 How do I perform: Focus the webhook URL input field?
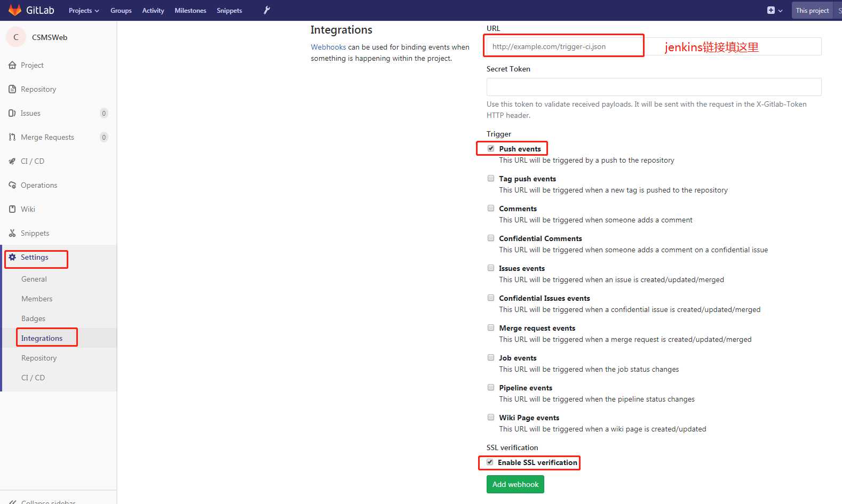pos(654,46)
